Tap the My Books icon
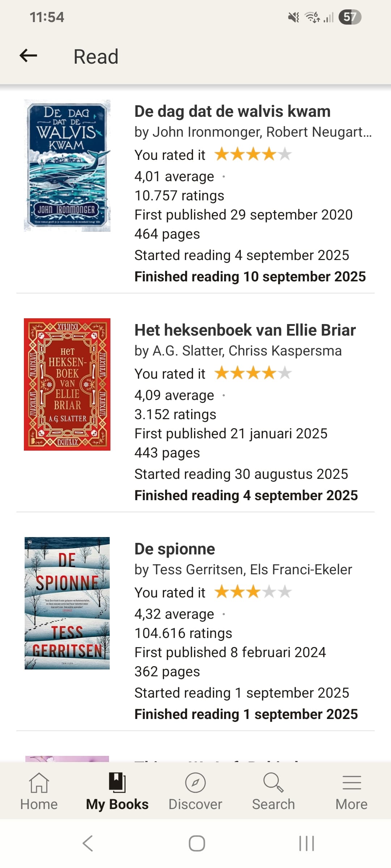Screen dimensions: 391x868 click(117, 783)
